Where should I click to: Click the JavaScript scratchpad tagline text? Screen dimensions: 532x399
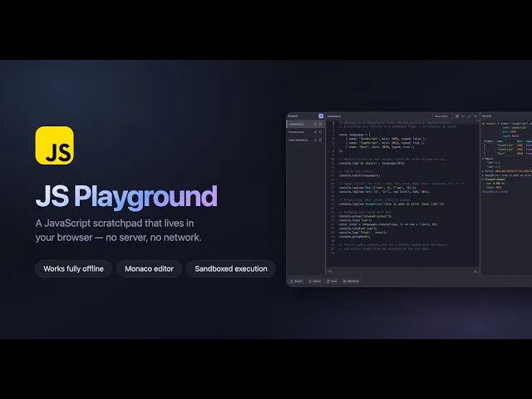click(118, 230)
